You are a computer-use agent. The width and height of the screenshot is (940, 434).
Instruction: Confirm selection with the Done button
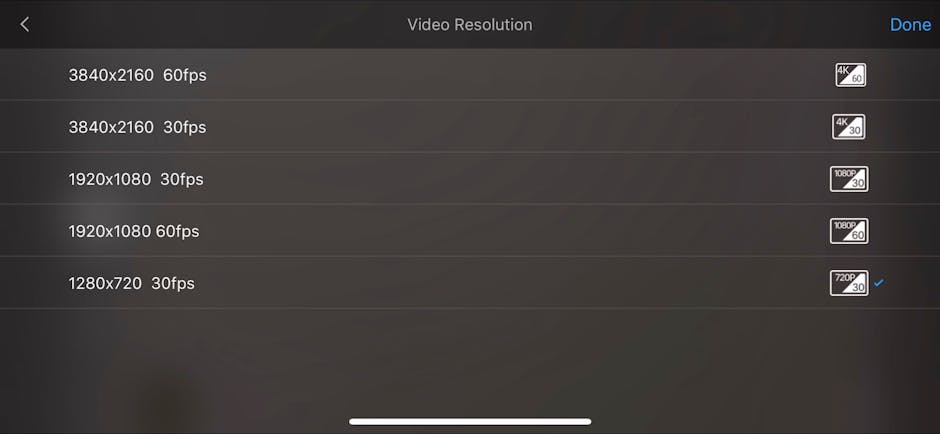coord(910,25)
